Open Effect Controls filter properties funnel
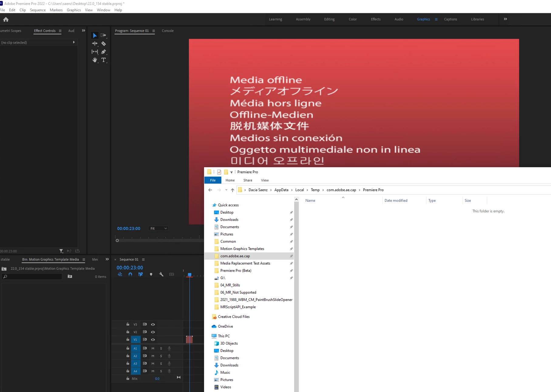The width and height of the screenshot is (551, 392). (x=61, y=251)
